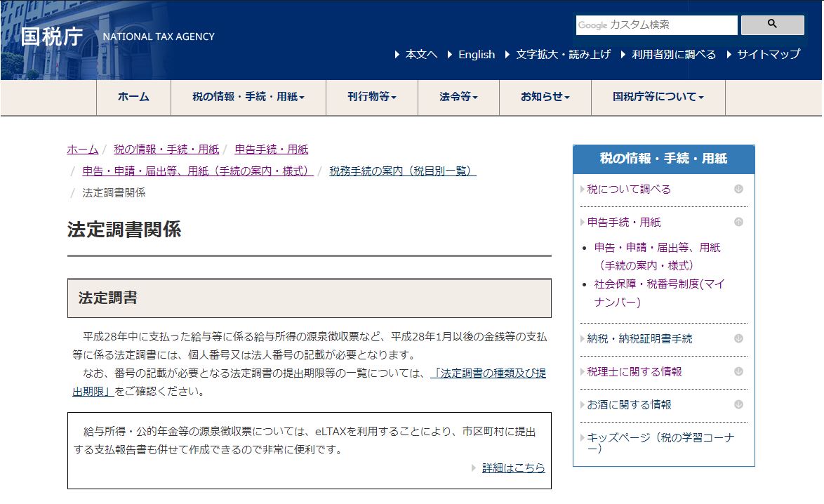Click circular arrow icon beside 納税・納税証明書手続
Image resolution: width=824 pixels, height=504 pixels.
click(738, 338)
